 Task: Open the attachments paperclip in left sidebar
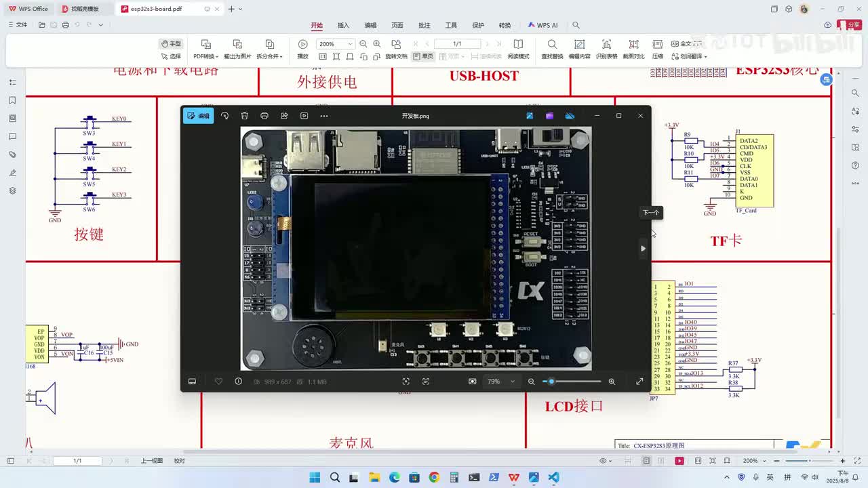(x=12, y=155)
